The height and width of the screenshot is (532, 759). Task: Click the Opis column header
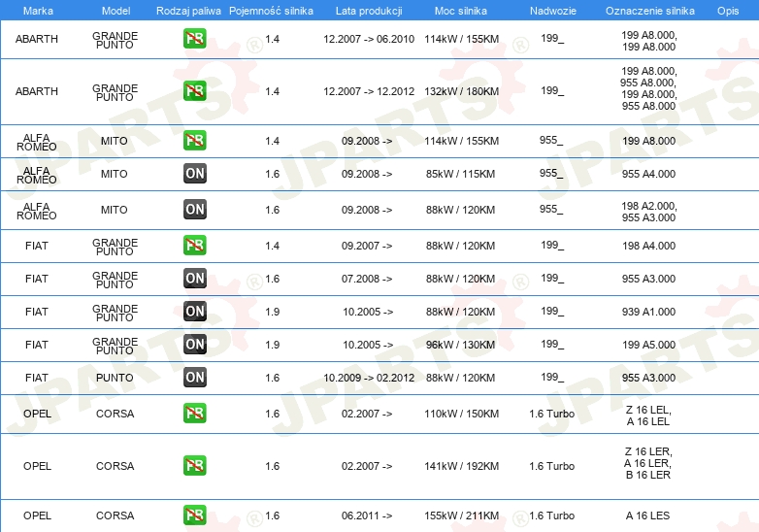pos(728,11)
